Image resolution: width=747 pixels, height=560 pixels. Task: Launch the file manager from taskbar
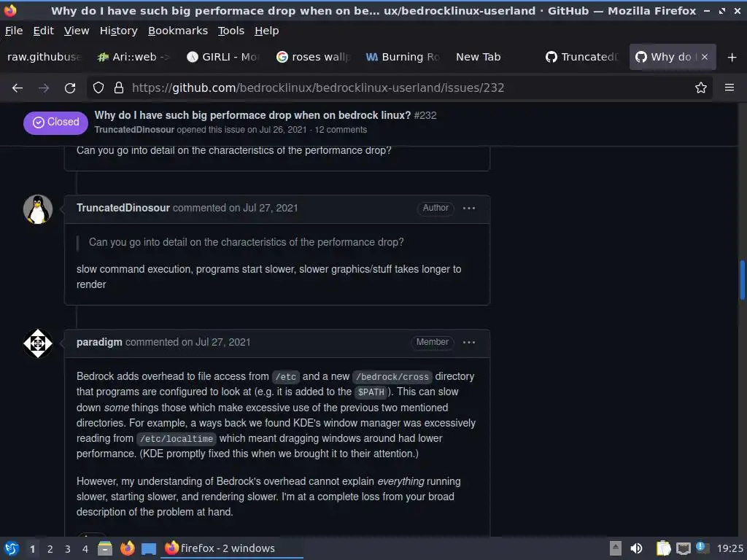click(105, 548)
